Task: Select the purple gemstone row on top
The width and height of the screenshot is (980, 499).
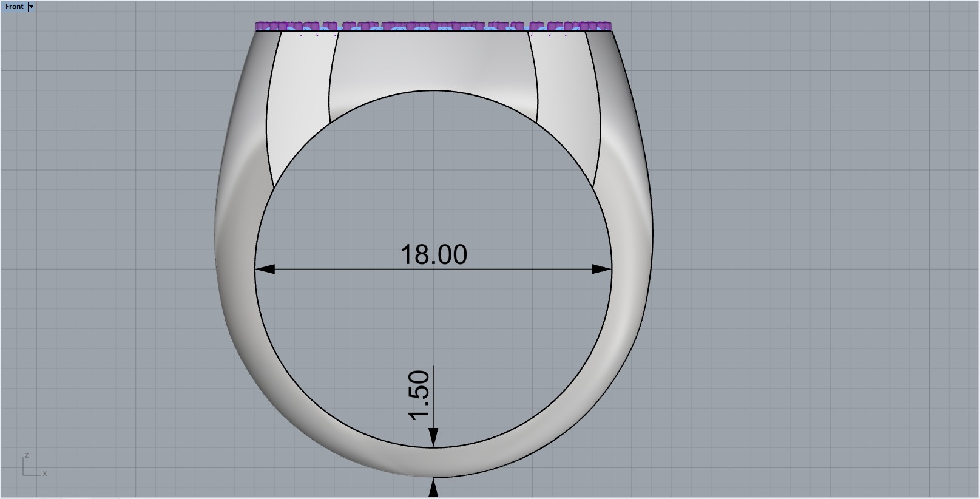Action: click(433, 27)
